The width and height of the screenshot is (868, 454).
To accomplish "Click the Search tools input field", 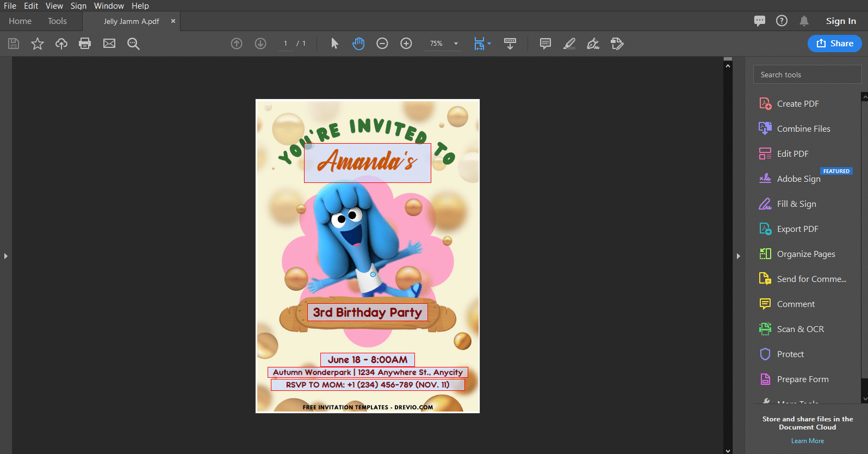I will coord(807,75).
